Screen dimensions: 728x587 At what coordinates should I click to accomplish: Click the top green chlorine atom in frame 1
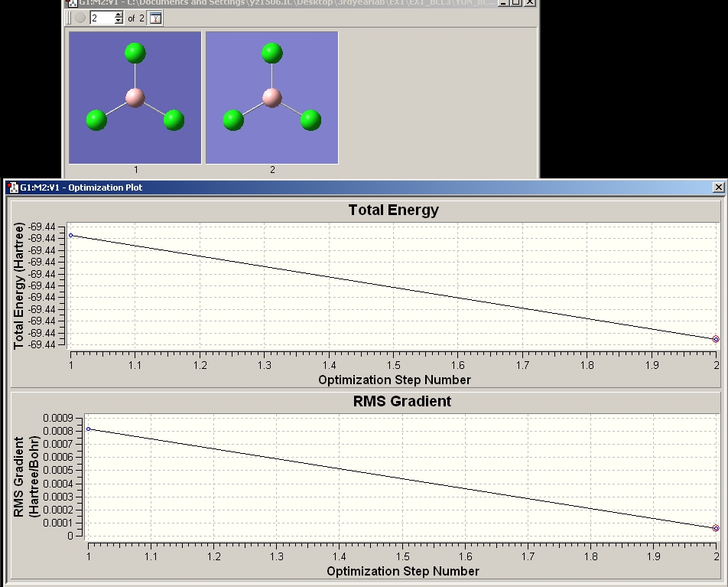pyautogui.click(x=135, y=53)
